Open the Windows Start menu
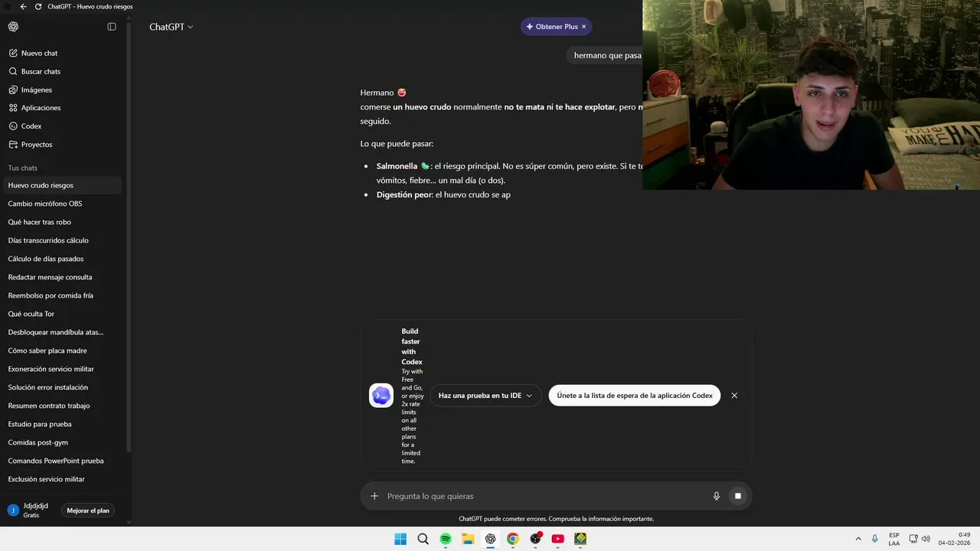The image size is (980, 551). point(400,539)
